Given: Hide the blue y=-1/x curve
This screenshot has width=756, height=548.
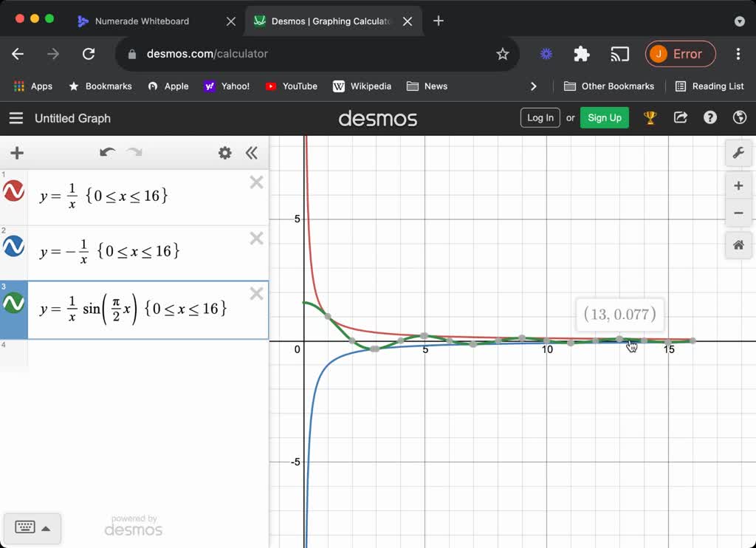Looking at the screenshot, I should [14, 247].
